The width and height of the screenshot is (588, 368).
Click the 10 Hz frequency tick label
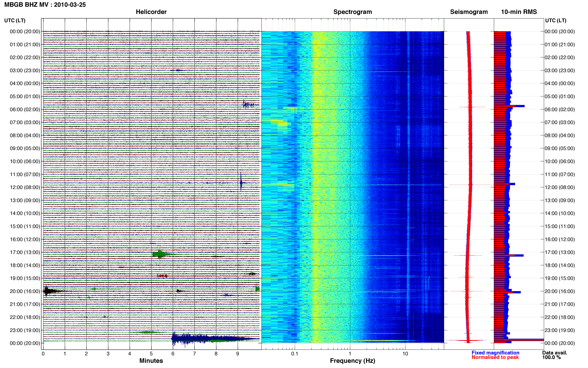click(x=405, y=354)
